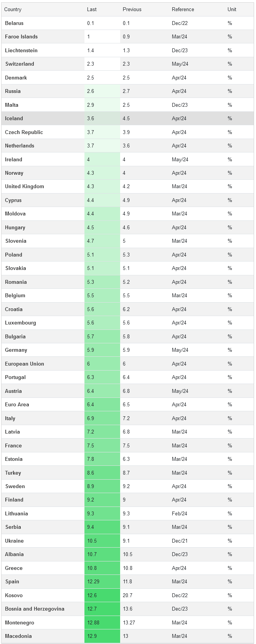The height and width of the screenshot is (644, 256).
Task: Open the Czech Republic link
Action: coord(24,132)
